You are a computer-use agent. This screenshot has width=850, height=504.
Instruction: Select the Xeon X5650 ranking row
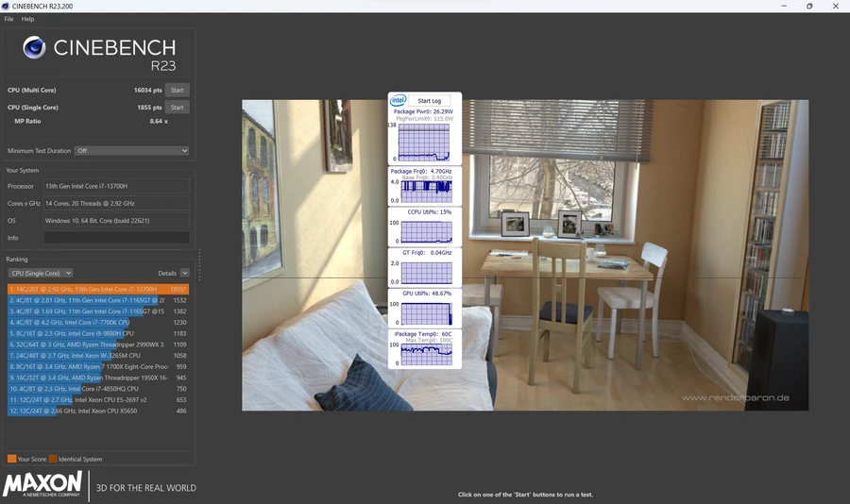pyautogui.click(x=98, y=411)
